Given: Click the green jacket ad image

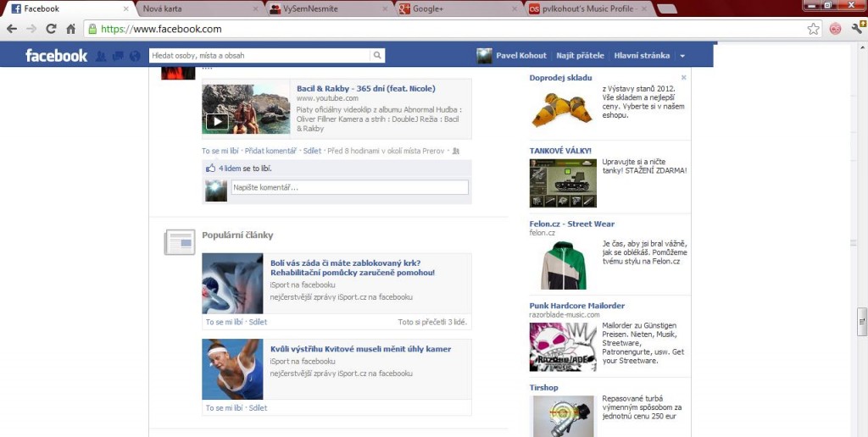Looking at the screenshot, I should click(563, 265).
